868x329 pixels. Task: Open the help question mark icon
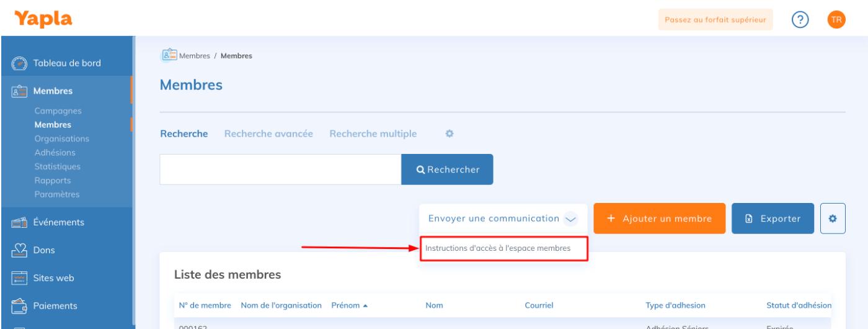800,20
